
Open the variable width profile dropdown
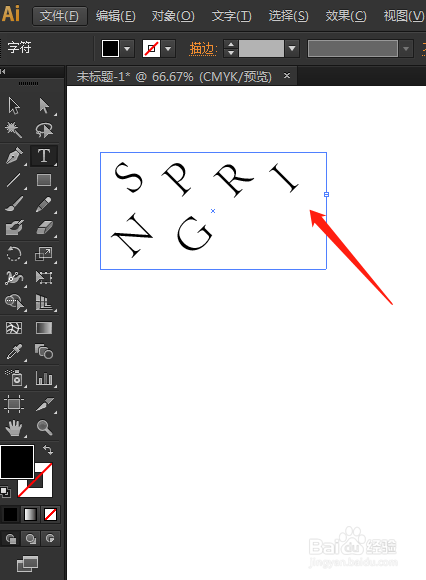[x=406, y=48]
